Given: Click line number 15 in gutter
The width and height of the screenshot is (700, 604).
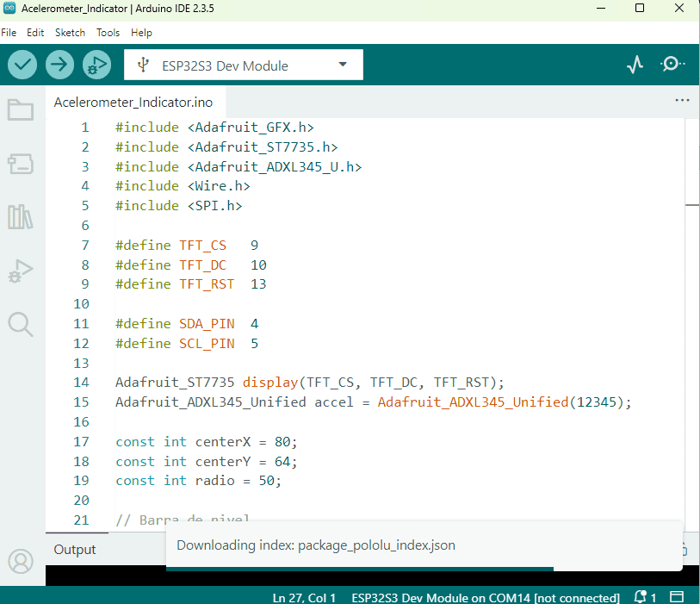Looking at the screenshot, I should (x=81, y=402).
